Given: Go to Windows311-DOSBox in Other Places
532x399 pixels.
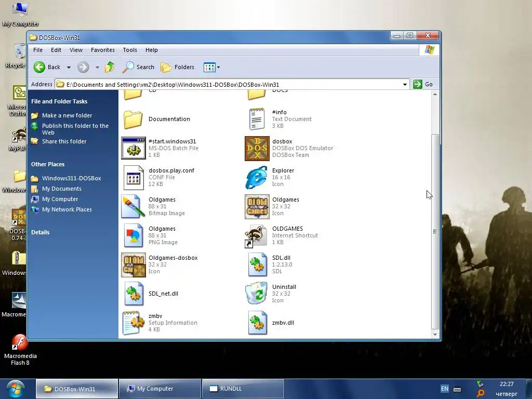Looking at the screenshot, I should pyautogui.click(x=71, y=178).
